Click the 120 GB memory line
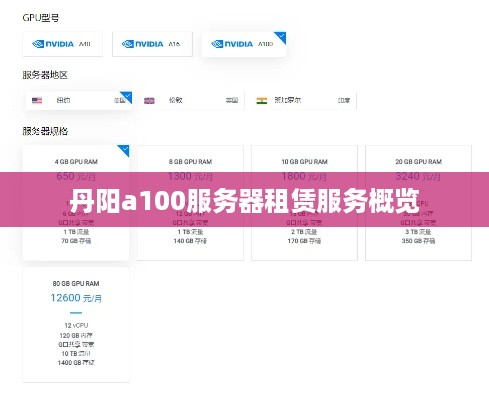489x400 pixels. tap(76, 335)
